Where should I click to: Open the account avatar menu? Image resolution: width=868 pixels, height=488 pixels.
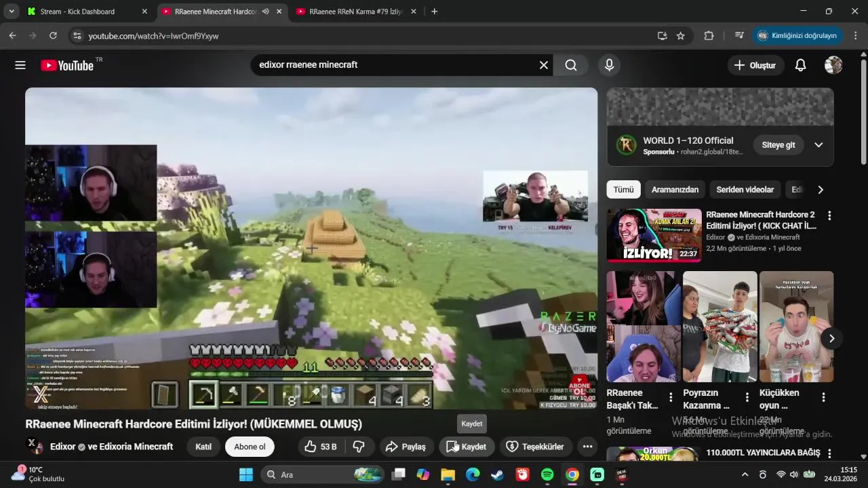[x=833, y=65]
